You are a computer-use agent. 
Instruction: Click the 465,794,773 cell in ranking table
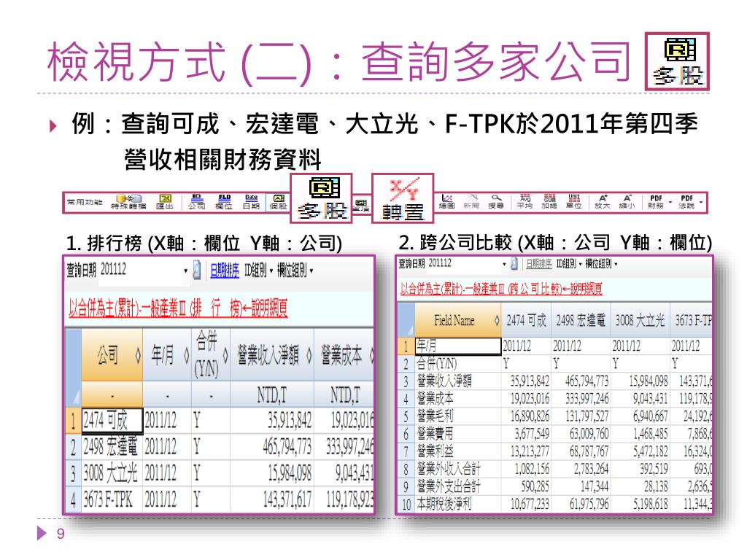[271, 447]
